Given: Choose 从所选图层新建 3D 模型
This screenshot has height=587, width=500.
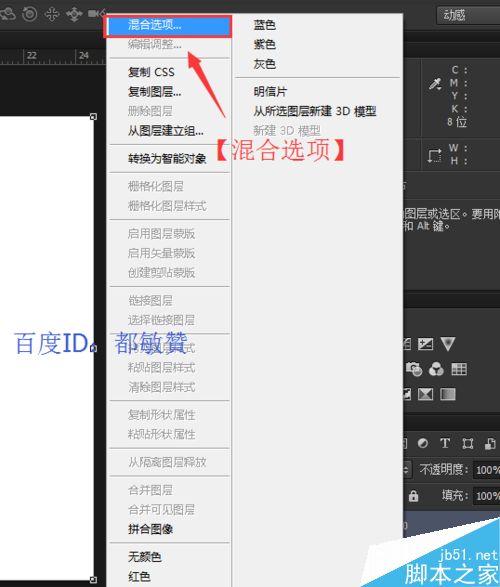Looking at the screenshot, I should [x=317, y=111].
